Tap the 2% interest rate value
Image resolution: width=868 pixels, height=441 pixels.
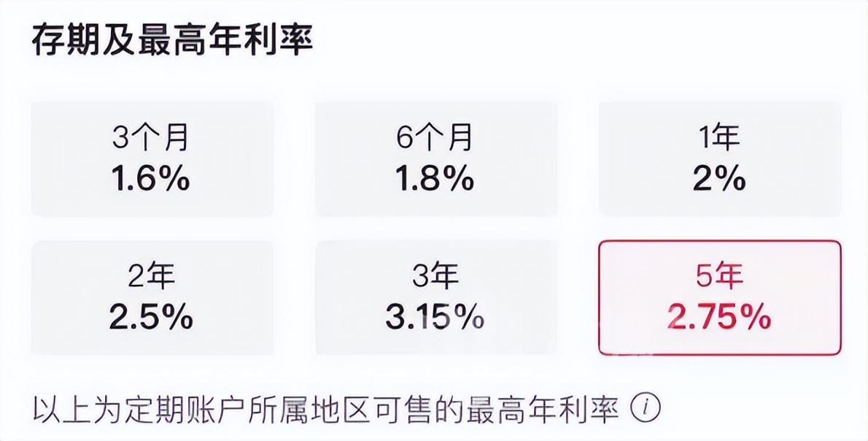(x=719, y=178)
